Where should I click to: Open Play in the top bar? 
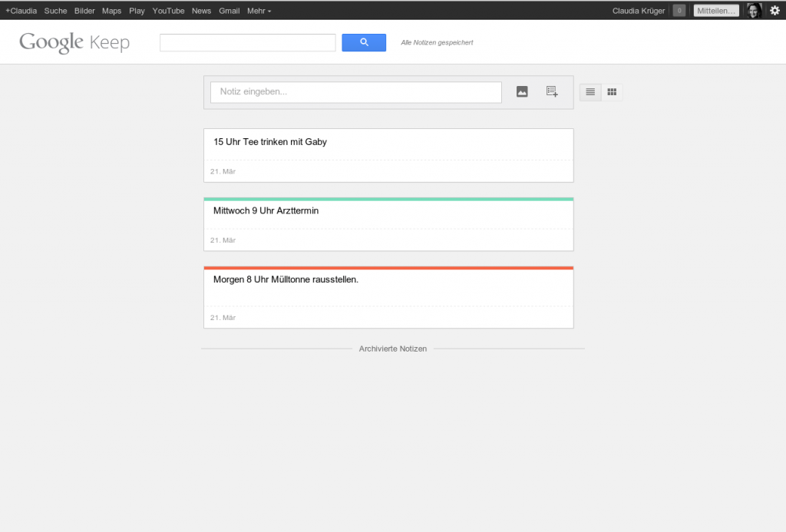[137, 11]
